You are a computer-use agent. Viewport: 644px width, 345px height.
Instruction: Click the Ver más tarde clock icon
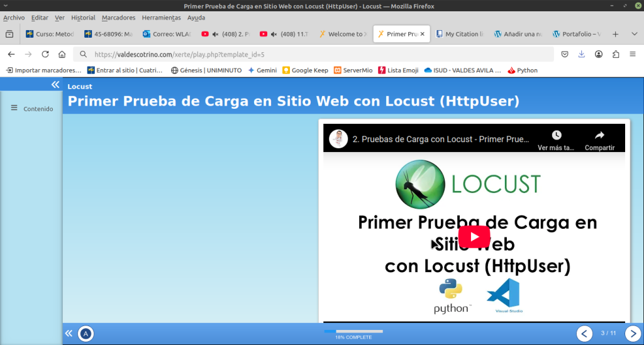click(556, 135)
